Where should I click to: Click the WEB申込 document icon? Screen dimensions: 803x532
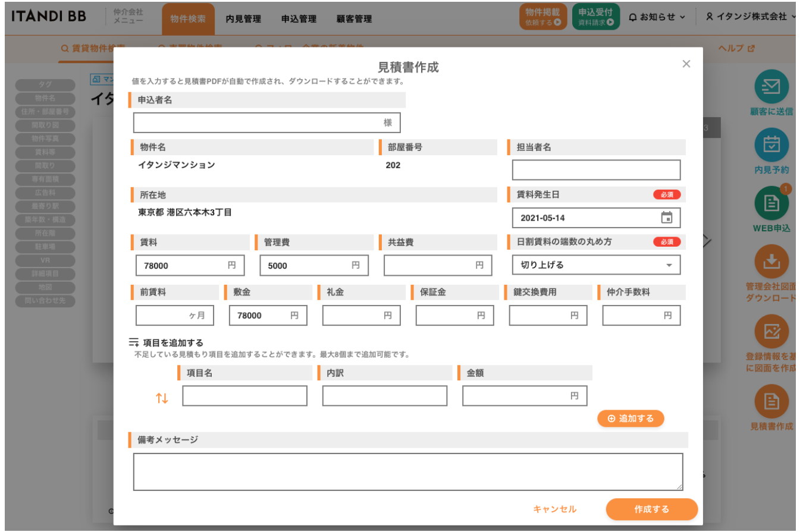pyautogui.click(x=771, y=203)
